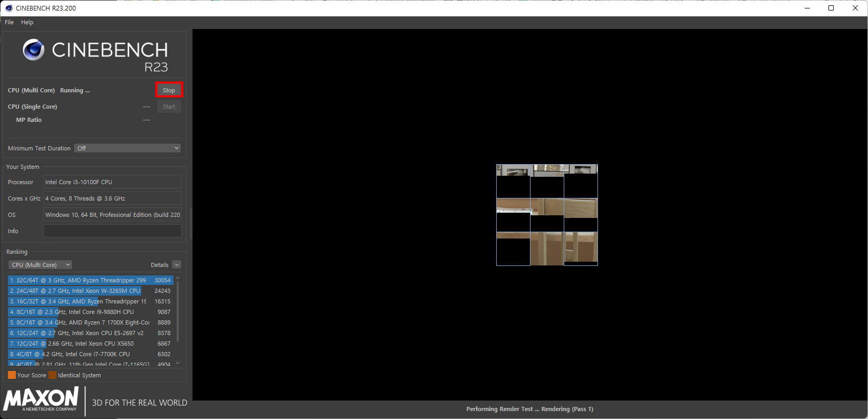Click the Performing Render Test status text
Viewport: 868px width, 419px height.
click(529, 409)
